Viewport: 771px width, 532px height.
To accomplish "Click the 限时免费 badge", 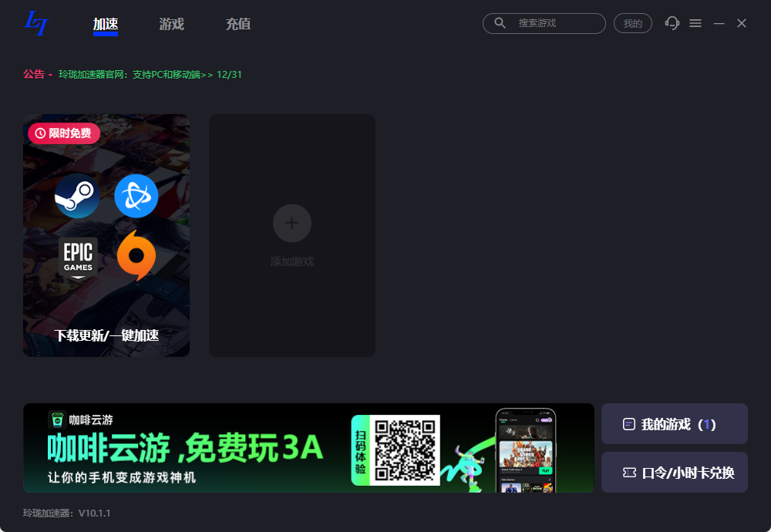I will click(64, 133).
